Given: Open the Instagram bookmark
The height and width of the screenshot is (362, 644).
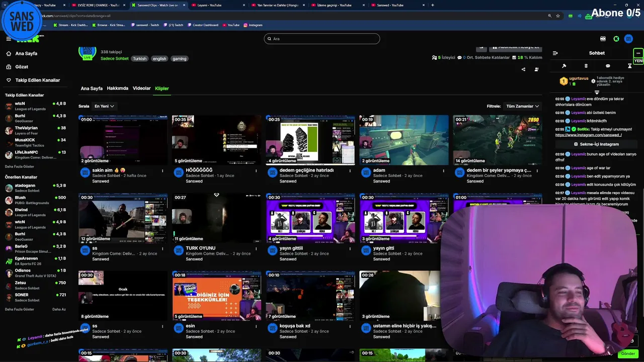Looking at the screenshot, I should (x=253, y=25).
